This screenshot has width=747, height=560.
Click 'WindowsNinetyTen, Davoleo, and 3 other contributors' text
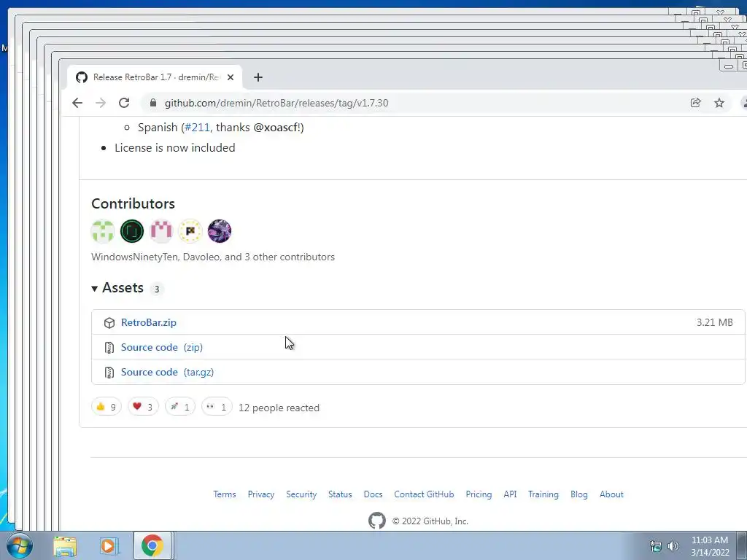point(213,257)
